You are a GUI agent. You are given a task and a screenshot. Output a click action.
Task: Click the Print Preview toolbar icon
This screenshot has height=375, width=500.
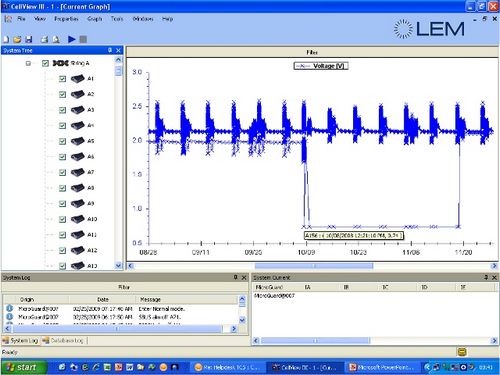[x=56, y=39]
